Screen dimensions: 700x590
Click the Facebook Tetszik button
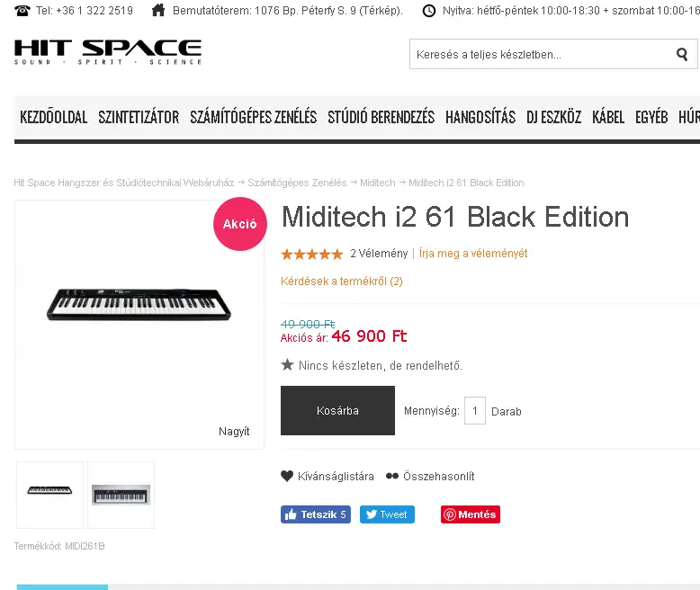coord(315,514)
